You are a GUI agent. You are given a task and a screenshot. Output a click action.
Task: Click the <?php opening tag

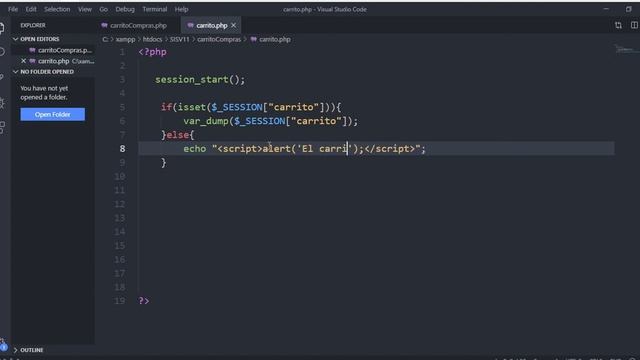(x=153, y=52)
